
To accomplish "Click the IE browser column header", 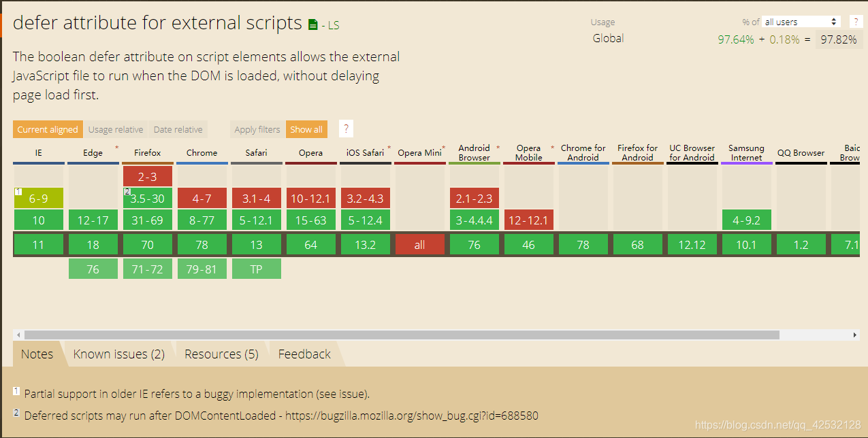I will [39, 153].
